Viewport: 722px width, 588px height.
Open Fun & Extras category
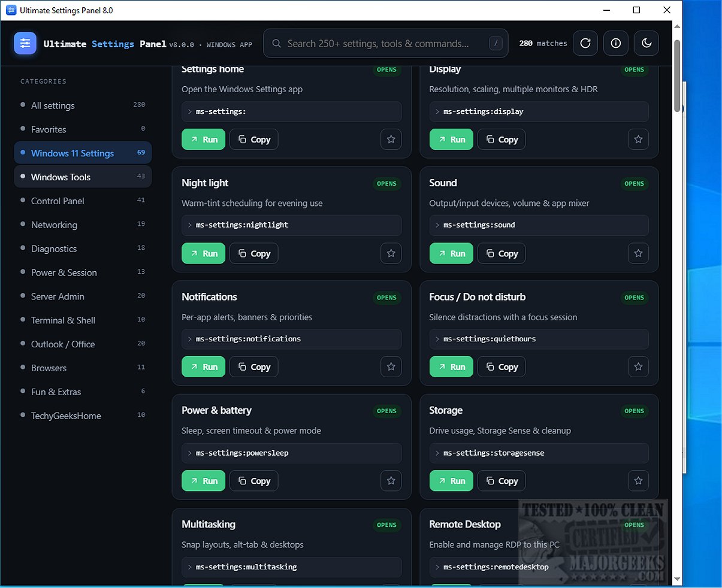pos(83,392)
